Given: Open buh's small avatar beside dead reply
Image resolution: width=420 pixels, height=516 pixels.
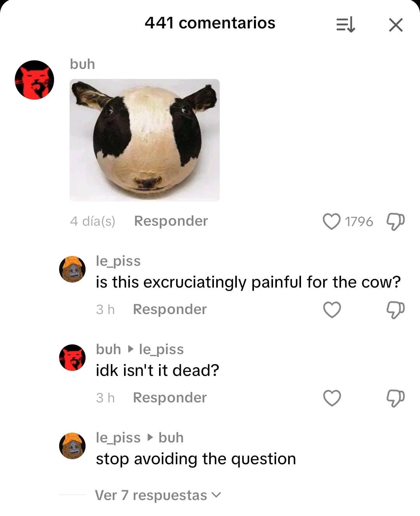Looking at the screenshot, I should [72, 357].
